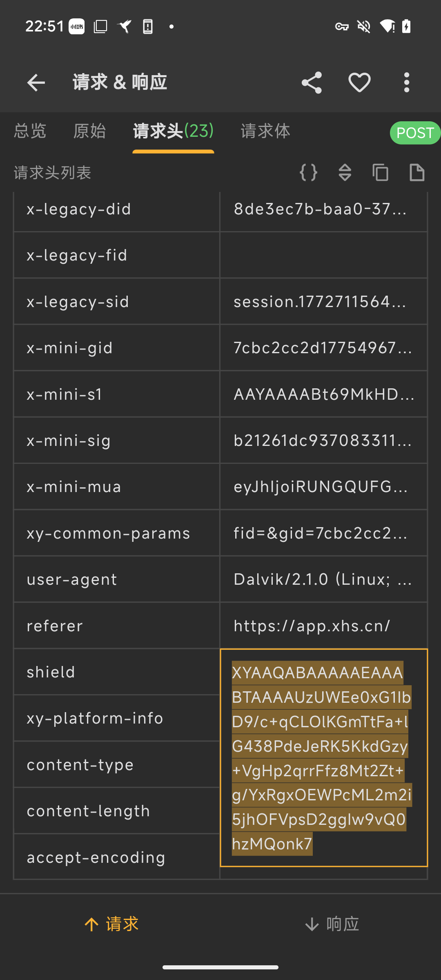441x980 pixels.
Task: Export headers with the file icon
Action: coord(417,172)
